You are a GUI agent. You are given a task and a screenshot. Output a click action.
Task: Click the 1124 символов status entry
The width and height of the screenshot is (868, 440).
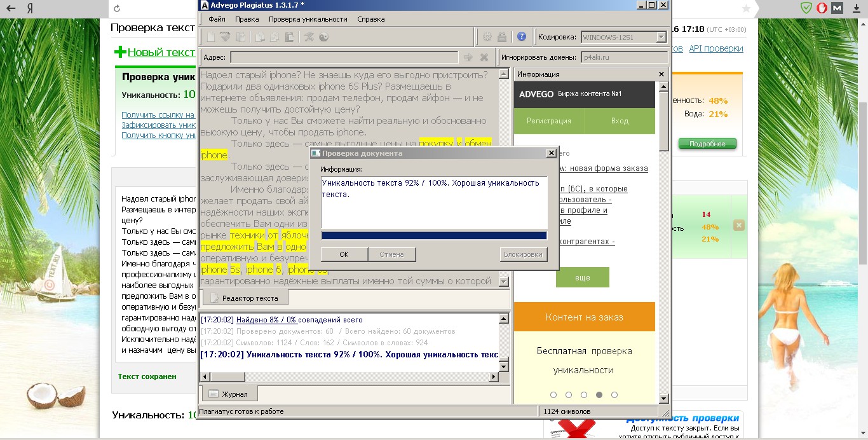point(567,411)
